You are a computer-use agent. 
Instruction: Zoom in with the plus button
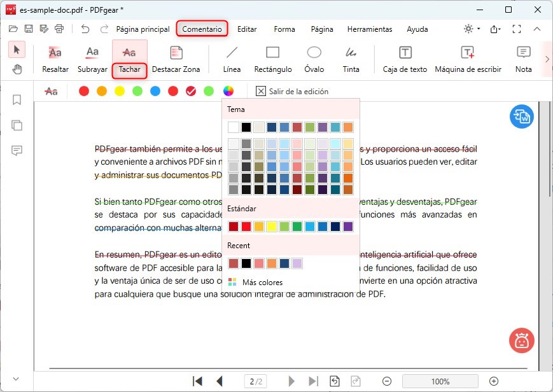coord(494,381)
